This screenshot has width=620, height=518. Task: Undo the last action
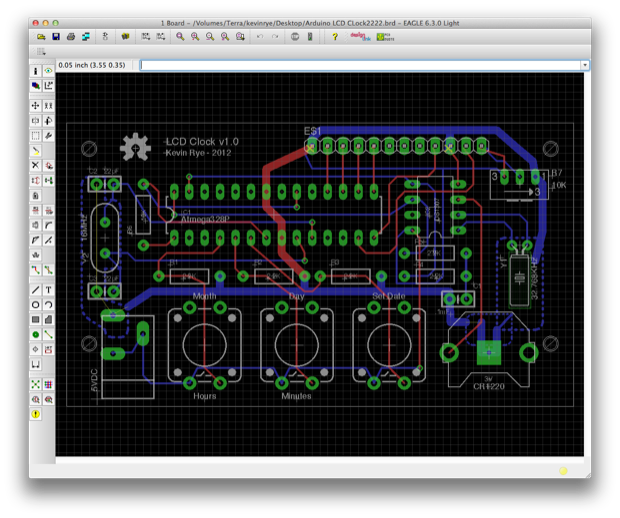click(x=260, y=37)
